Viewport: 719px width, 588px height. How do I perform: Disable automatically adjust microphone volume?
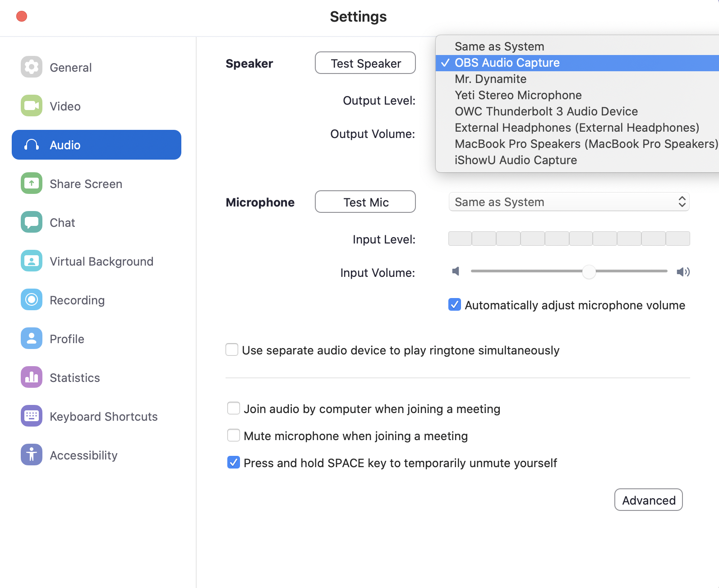tap(455, 305)
